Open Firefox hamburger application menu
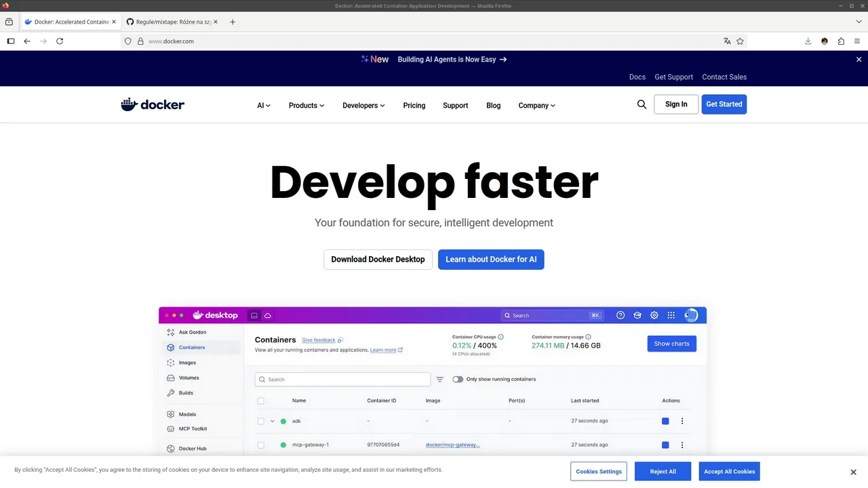Screen dimensions: 868x488 pyautogui.click(x=857, y=41)
